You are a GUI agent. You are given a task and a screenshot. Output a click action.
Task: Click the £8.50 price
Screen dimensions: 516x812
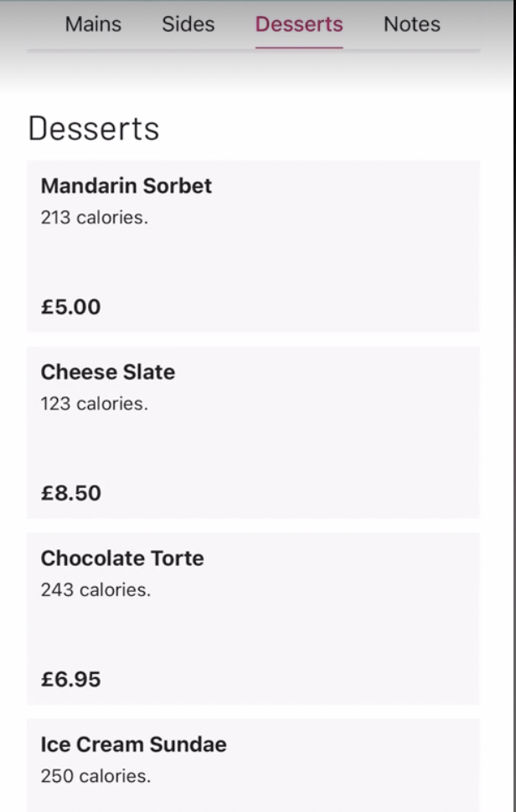71,493
